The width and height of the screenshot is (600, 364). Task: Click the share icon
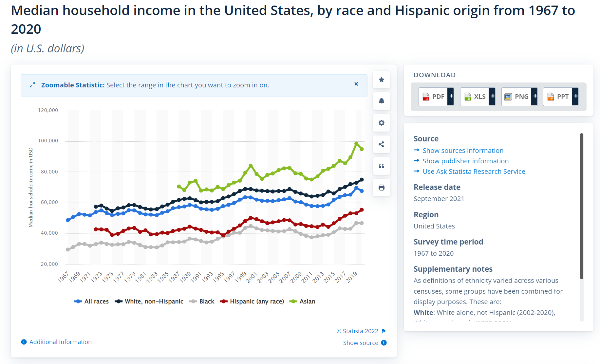[381, 144]
